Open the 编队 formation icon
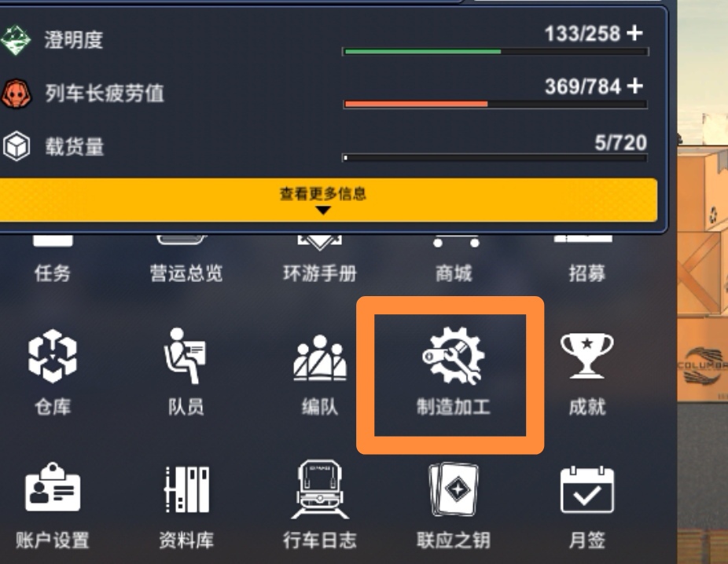 tap(320, 357)
